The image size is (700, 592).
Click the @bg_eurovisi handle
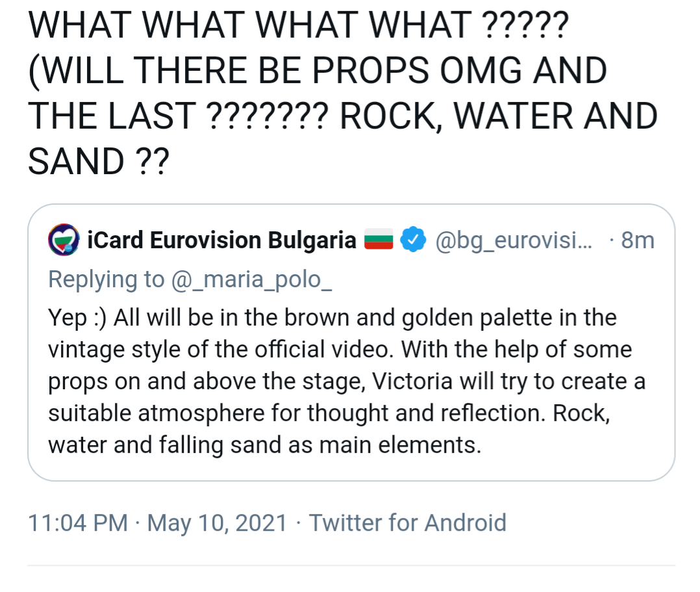pos(513,241)
